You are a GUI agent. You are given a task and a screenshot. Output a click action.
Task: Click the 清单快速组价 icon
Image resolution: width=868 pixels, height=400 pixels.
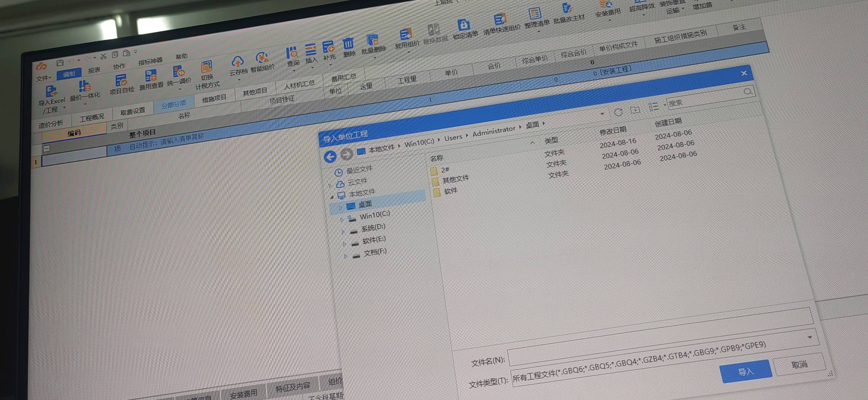pos(500,19)
